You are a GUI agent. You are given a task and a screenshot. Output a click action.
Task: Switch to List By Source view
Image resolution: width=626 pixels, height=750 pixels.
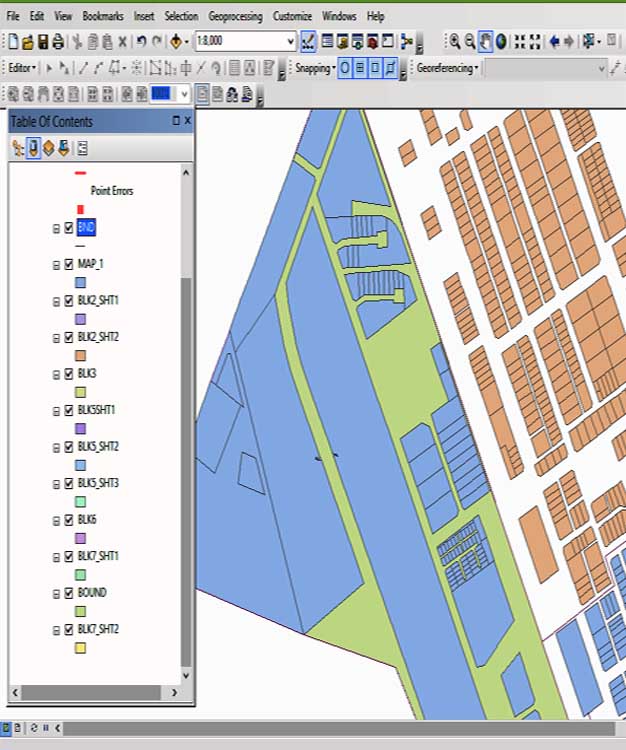(x=33, y=149)
